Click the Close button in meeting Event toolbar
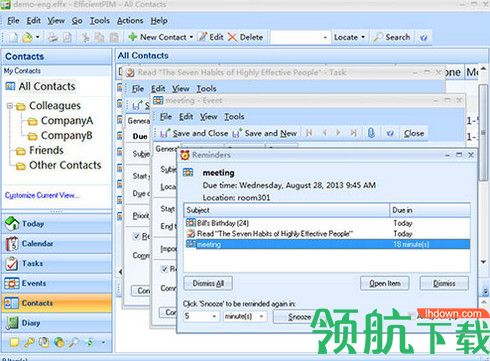Viewport: 490px width, 361px height. pos(414,133)
